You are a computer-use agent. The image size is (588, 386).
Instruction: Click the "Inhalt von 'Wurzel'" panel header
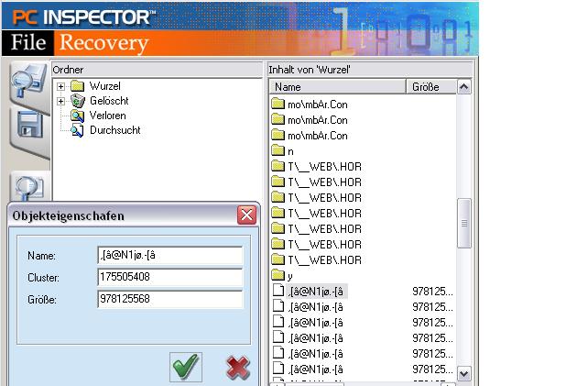pyautogui.click(x=310, y=70)
